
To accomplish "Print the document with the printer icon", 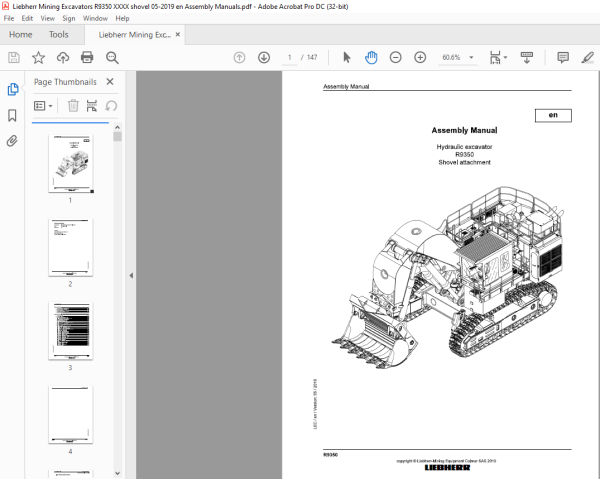I will (87, 57).
